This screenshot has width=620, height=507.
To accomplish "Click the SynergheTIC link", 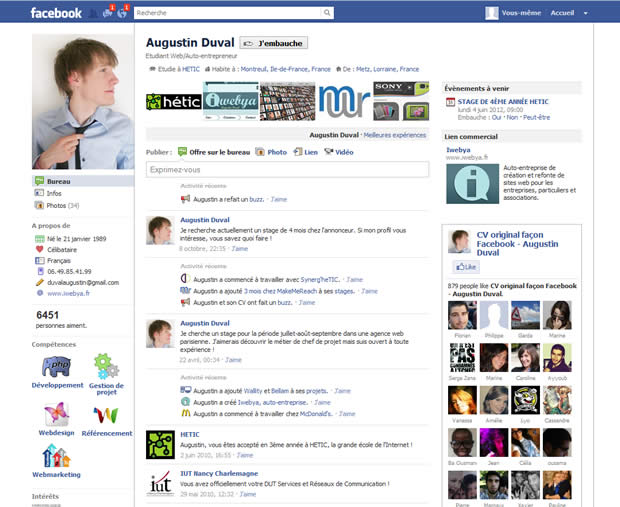I will click(319, 280).
